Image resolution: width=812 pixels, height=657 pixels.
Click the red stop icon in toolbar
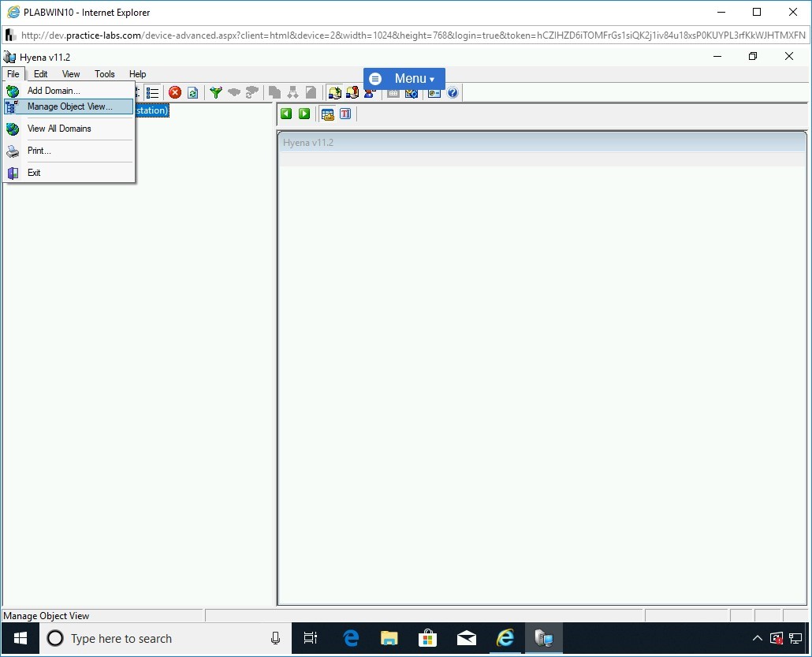(x=175, y=92)
